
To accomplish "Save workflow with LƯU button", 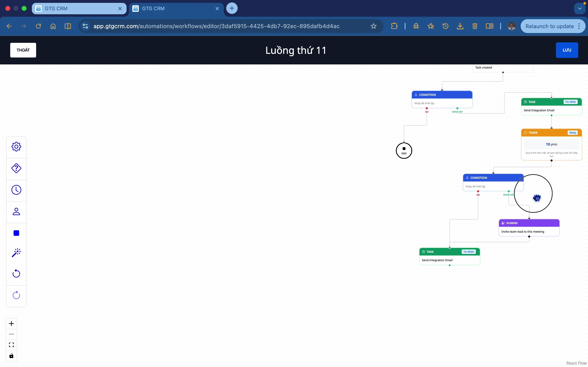I will click(567, 50).
